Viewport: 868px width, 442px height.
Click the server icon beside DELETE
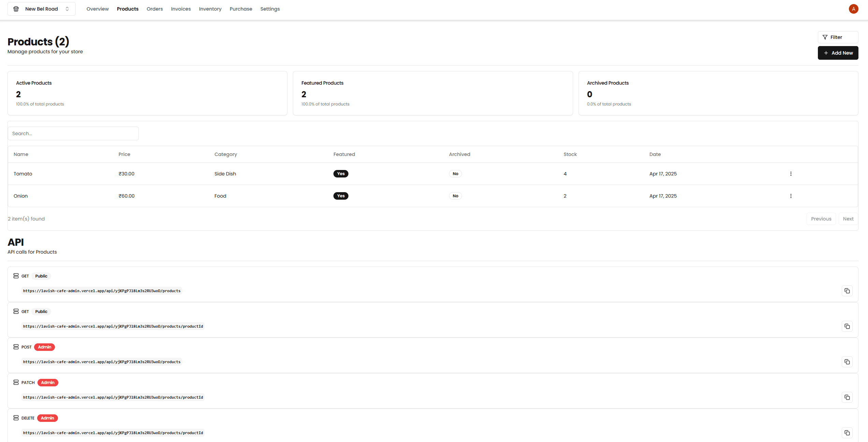coord(16,418)
